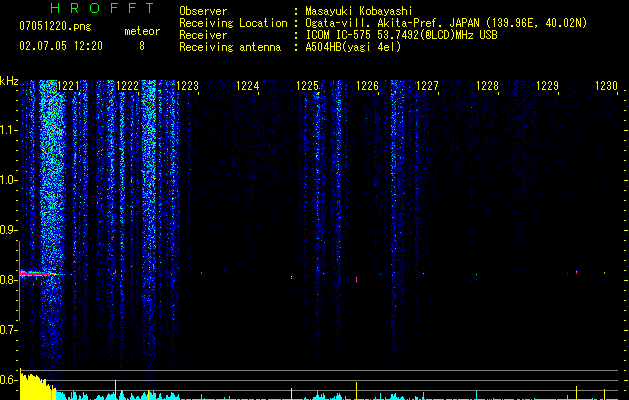Click the gray vertical scale bar beside 0.8
The image size is (629, 400).
pos(19,281)
